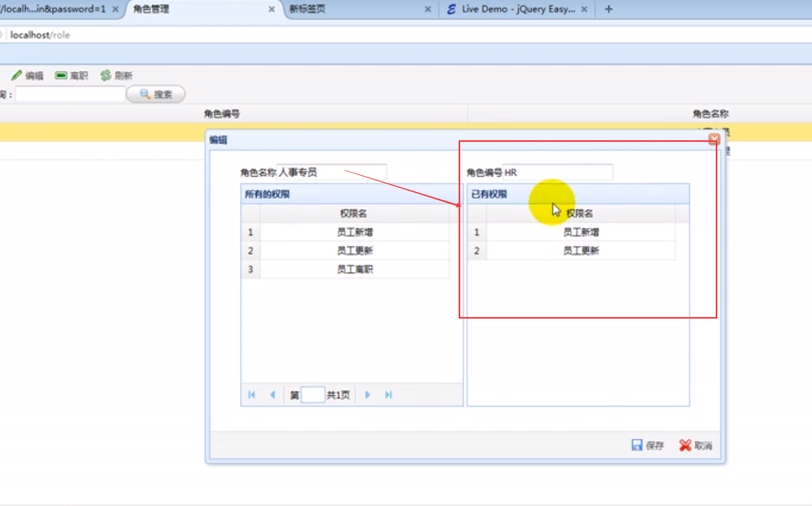812x506 pixels.
Task: Close the 新标签页 browser tab
Action: (x=427, y=9)
